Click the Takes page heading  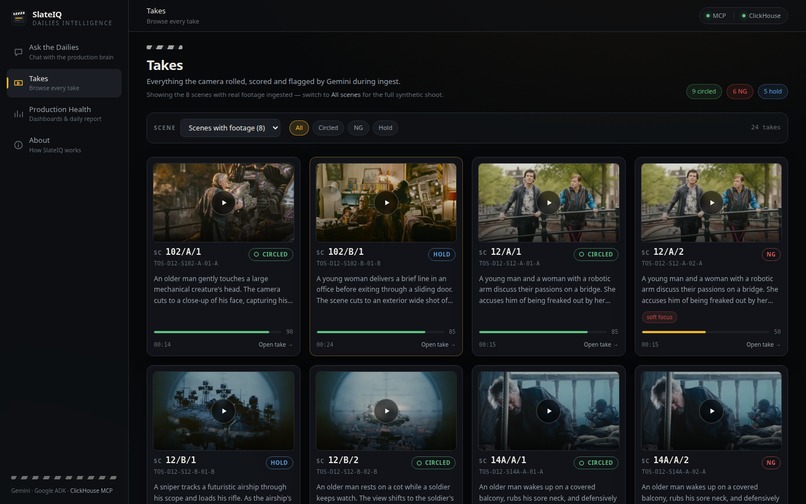point(165,65)
